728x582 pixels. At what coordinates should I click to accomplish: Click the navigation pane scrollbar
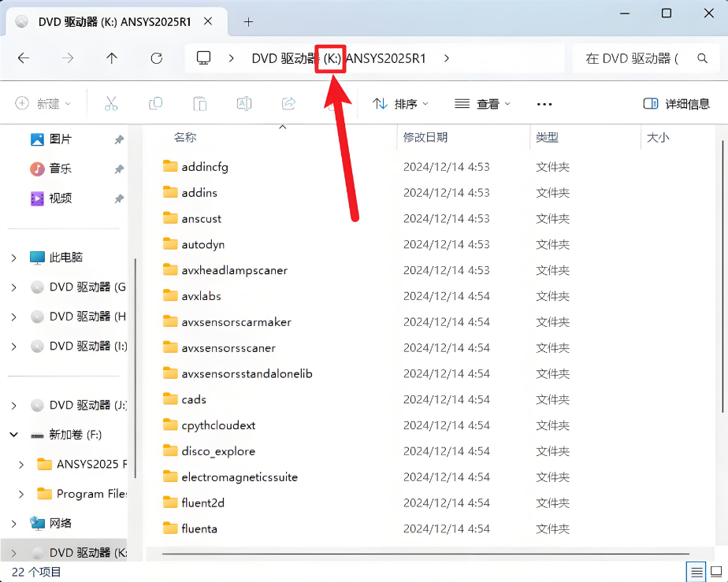tap(135, 368)
